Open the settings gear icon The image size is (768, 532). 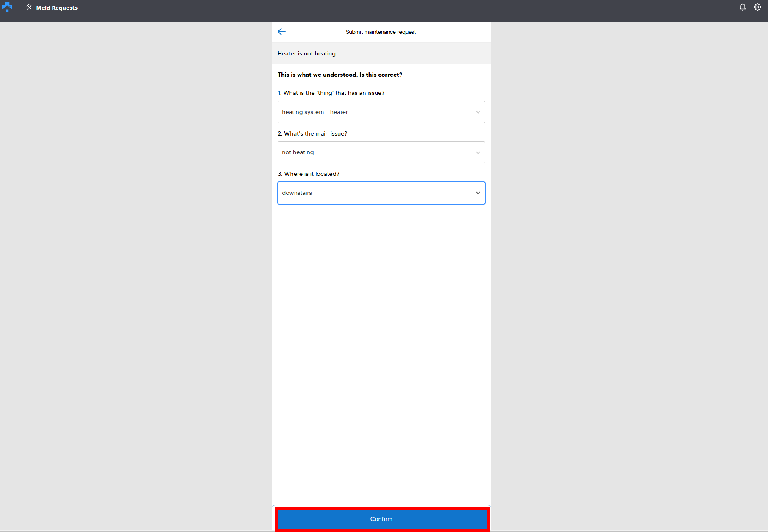tap(757, 7)
